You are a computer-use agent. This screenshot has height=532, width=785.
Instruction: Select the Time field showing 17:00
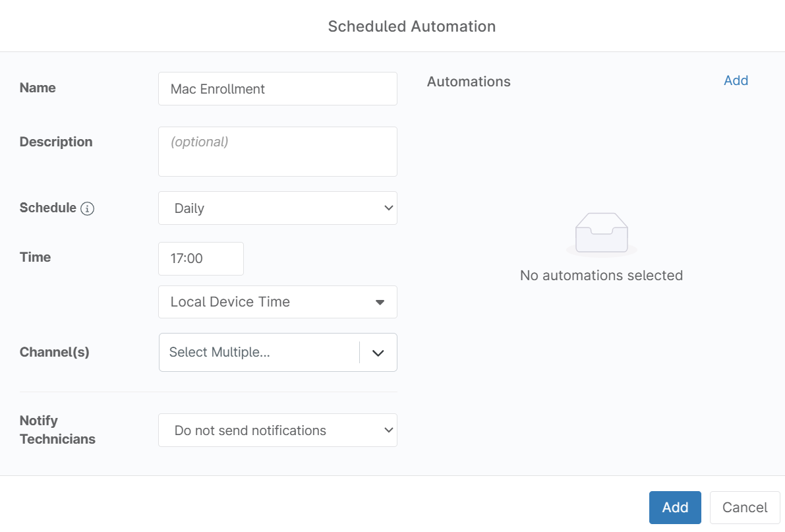(x=201, y=258)
